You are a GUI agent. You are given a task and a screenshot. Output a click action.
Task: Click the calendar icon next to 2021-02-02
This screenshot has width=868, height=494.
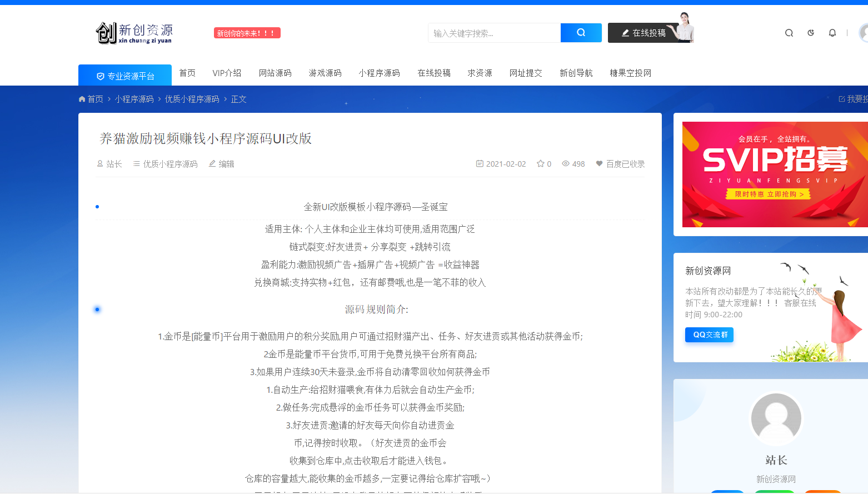[x=480, y=163]
